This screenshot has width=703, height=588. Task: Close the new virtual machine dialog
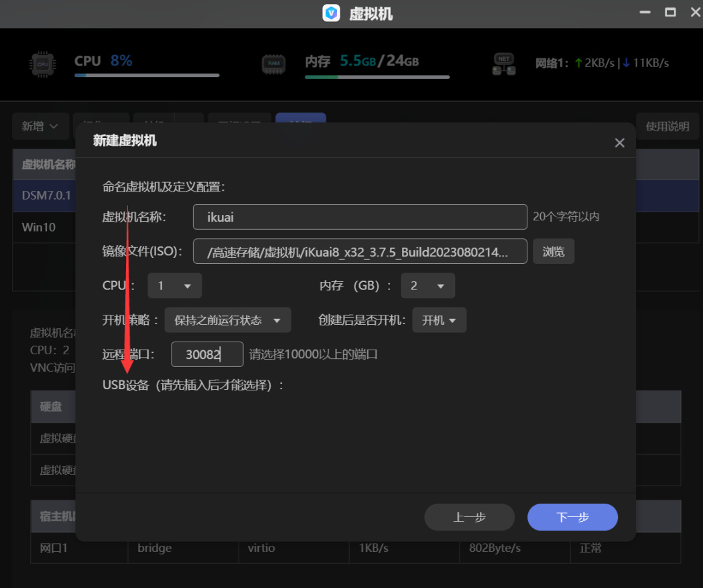click(620, 143)
